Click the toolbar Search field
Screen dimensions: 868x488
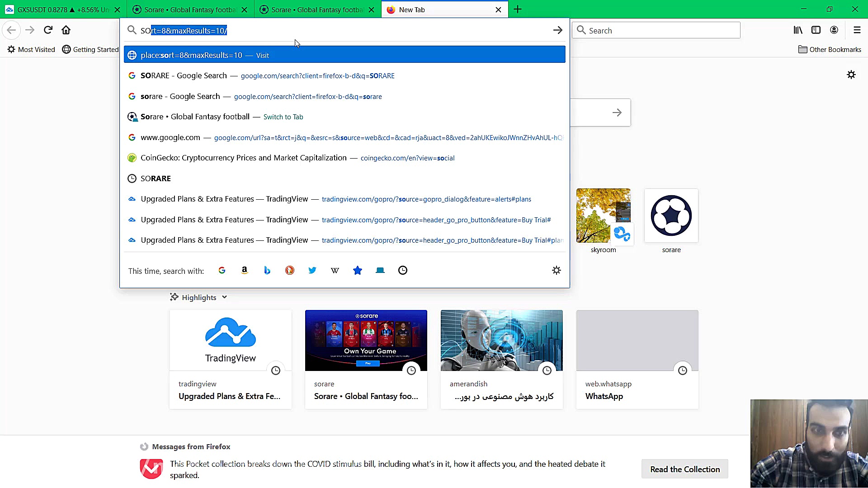point(656,30)
